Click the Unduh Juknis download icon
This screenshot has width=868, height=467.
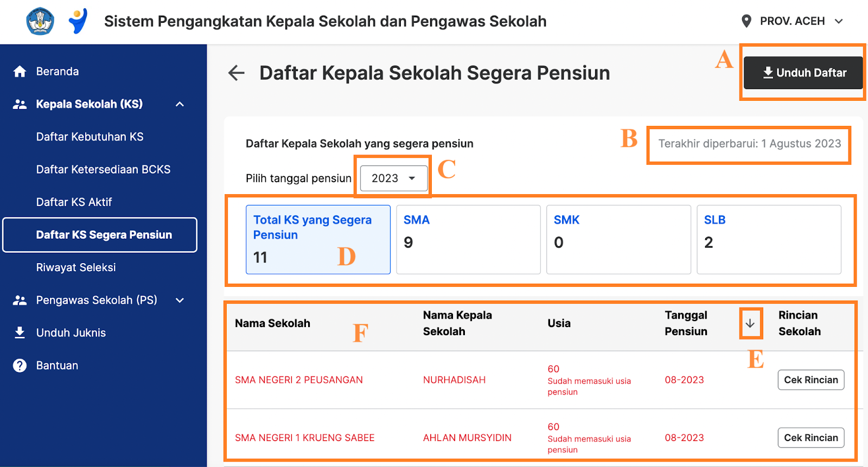(20, 332)
